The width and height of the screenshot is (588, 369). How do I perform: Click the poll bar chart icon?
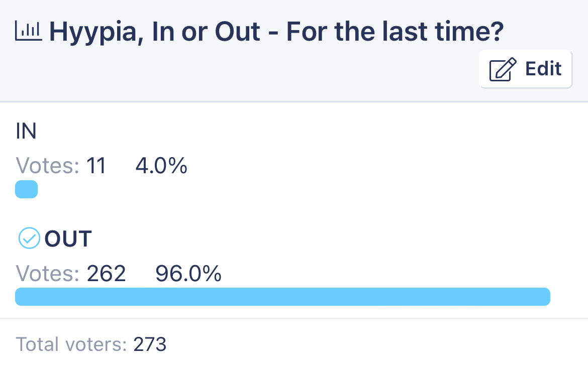(x=29, y=31)
